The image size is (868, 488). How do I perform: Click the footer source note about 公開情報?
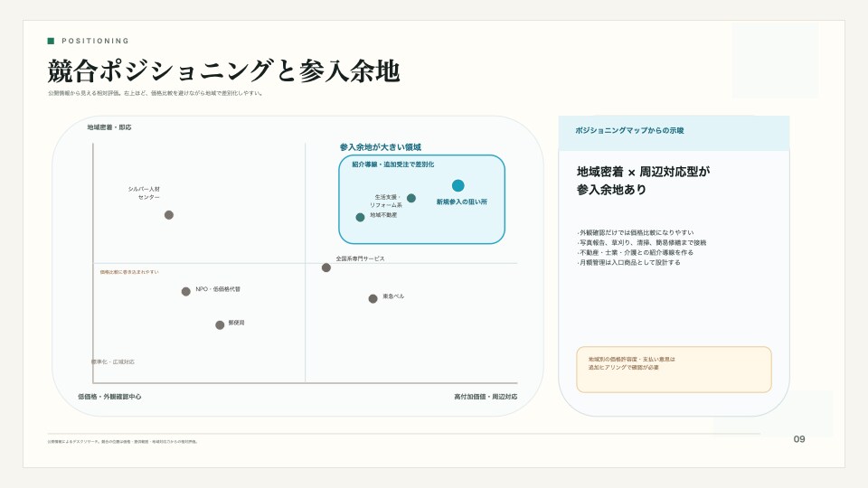[x=122, y=442]
